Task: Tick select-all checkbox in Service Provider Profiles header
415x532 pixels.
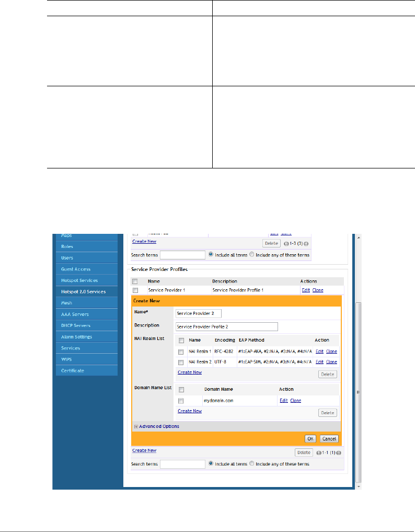Action: [135, 281]
